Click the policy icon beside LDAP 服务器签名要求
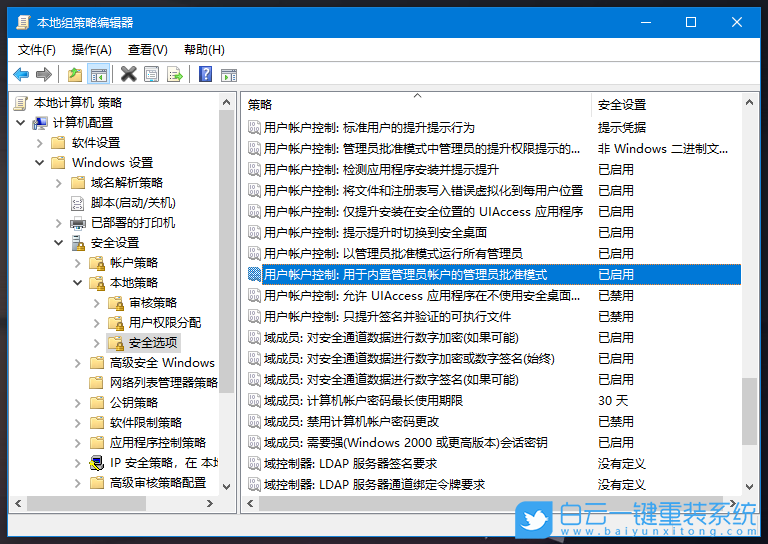This screenshot has width=768, height=544. (x=254, y=464)
